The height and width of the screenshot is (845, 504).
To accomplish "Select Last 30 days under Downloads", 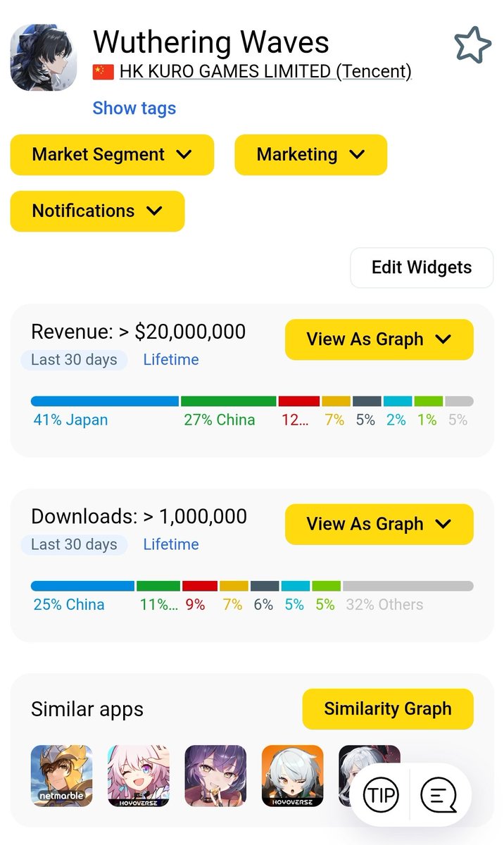I will click(74, 544).
